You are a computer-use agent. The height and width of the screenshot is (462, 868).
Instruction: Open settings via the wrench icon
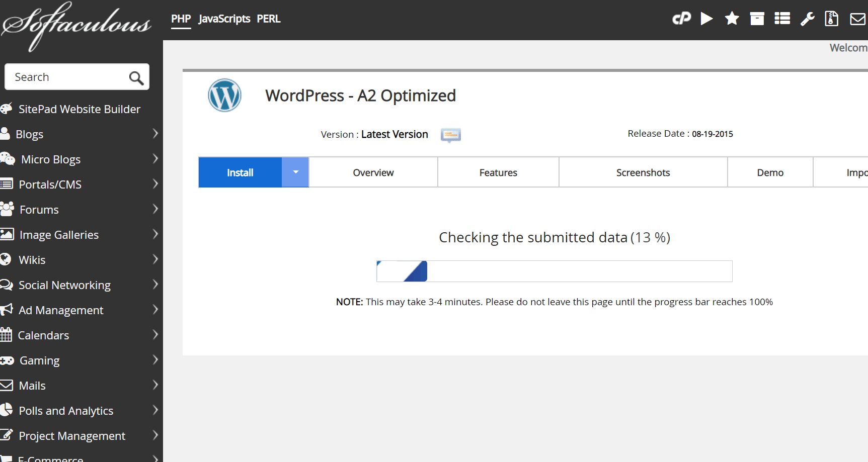tap(807, 19)
